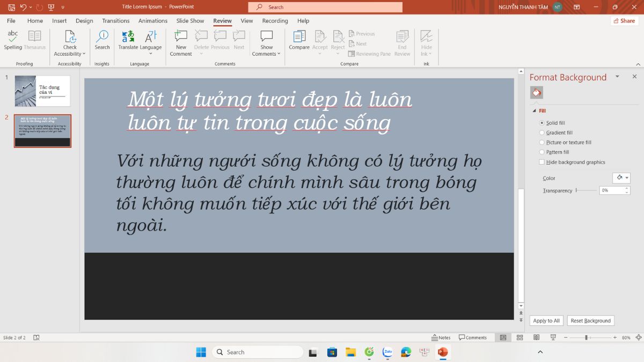
Task: Click the Apply to All button
Action: [x=546, y=321]
